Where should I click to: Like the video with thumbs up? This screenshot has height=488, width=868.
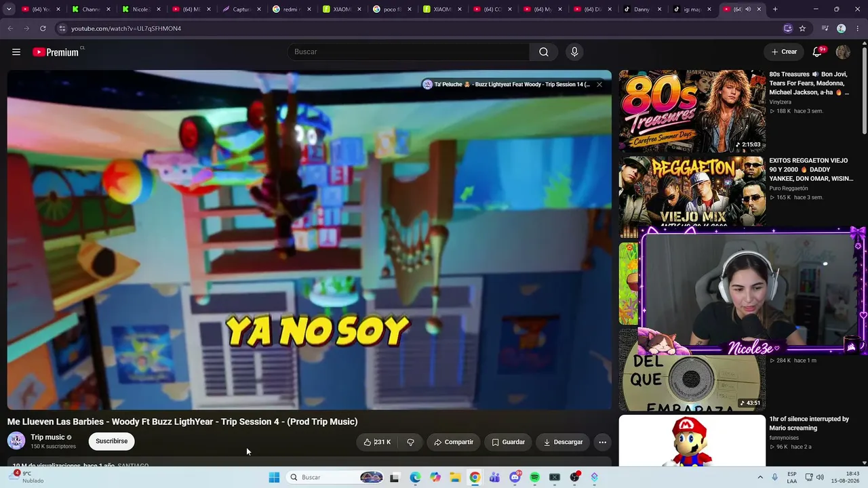(x=377, y=442)
